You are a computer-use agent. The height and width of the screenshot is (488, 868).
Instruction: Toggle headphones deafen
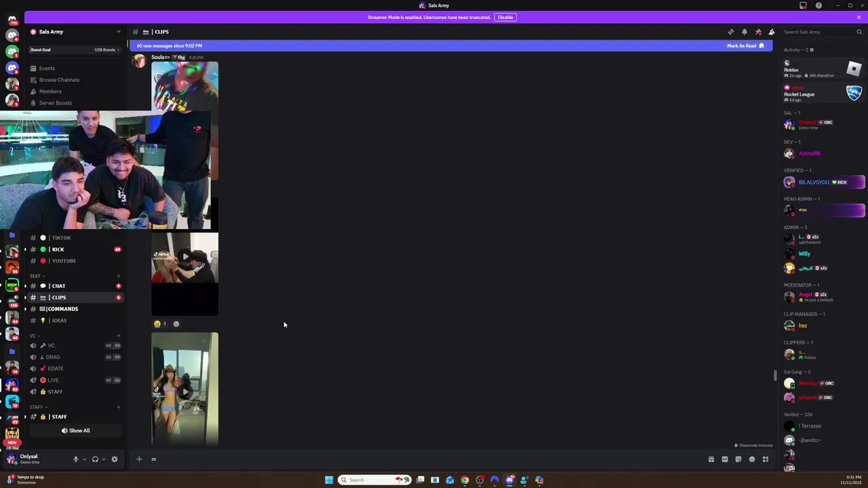[x=95, y=459]
